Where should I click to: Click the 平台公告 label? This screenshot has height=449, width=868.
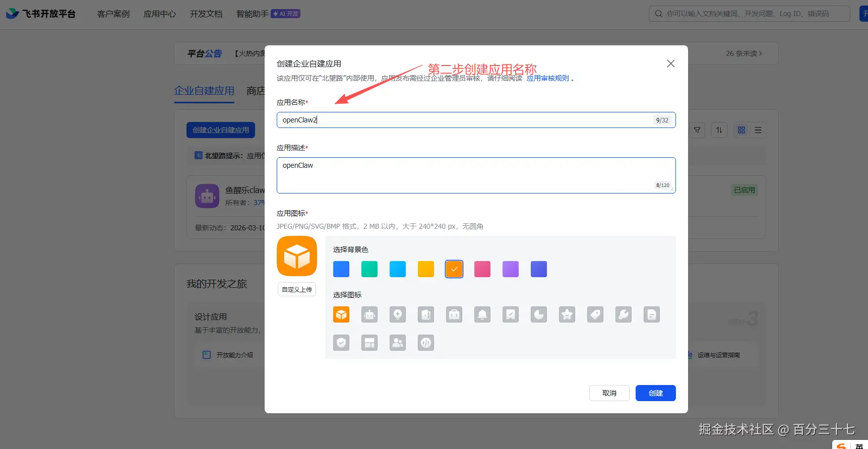click(x=204, y=53)
